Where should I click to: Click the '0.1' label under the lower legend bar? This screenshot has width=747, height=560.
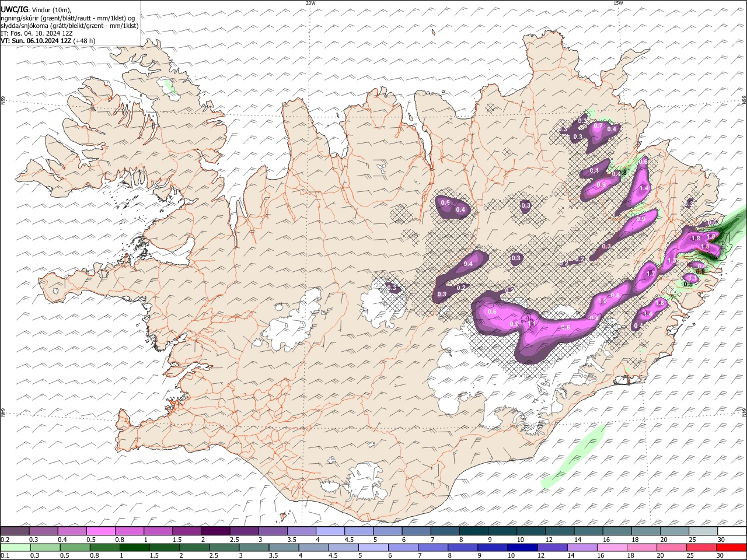[5, 556]
